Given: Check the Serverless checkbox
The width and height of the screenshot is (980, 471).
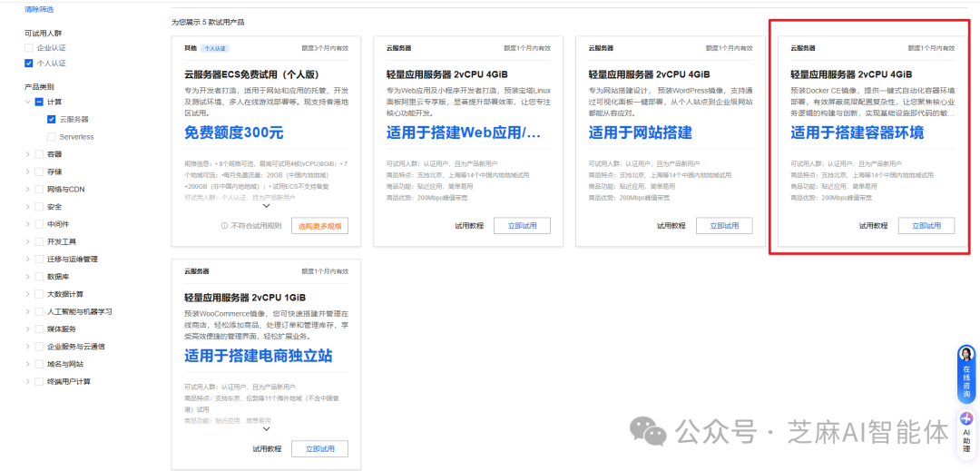Looking at the screenshot, I should 51,136.
